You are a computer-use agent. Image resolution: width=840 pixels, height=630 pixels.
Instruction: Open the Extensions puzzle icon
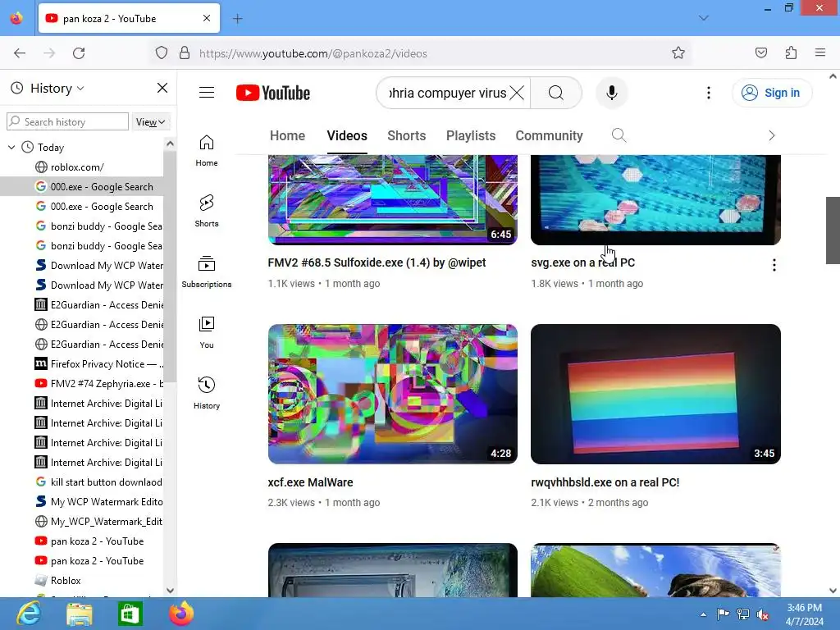point(791,53)
